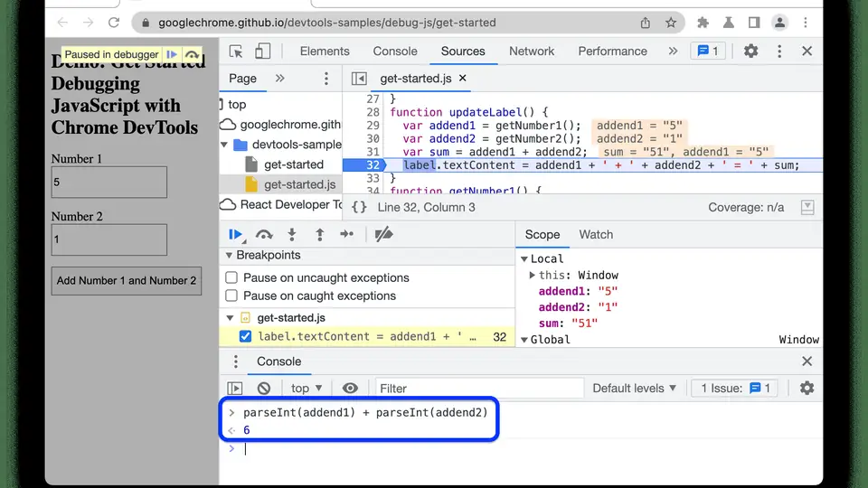Collapse the Breakpoints section
The image size is (868, 488).
coord(229,256)
